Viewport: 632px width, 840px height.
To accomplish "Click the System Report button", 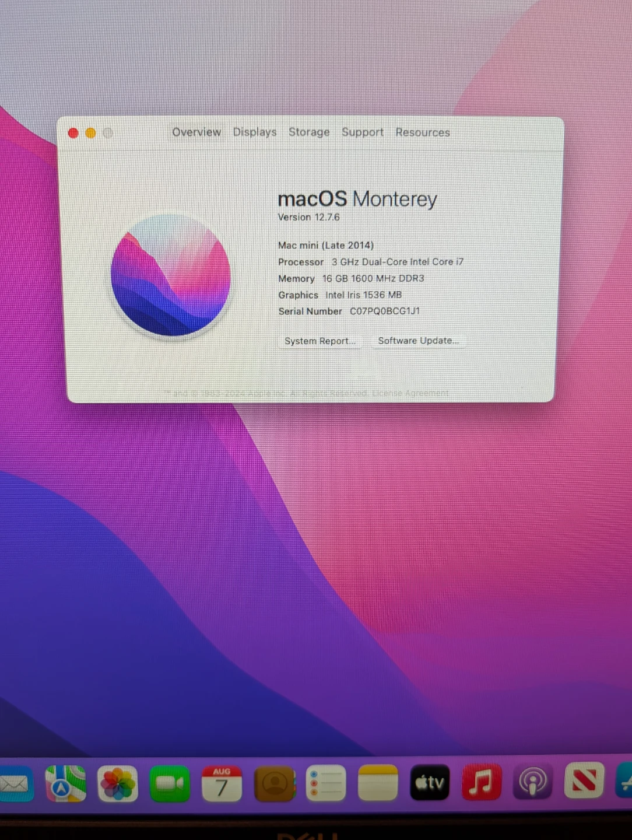I will [x=319, y=341].
